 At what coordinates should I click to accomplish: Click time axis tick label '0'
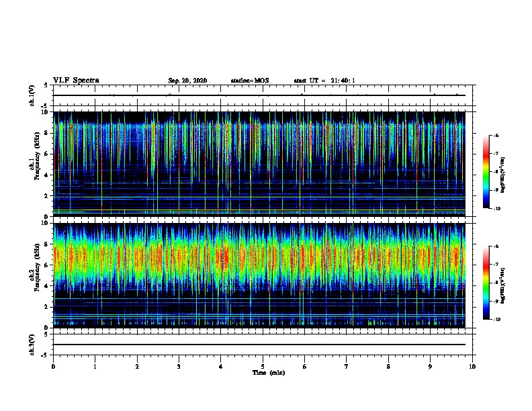53,367
